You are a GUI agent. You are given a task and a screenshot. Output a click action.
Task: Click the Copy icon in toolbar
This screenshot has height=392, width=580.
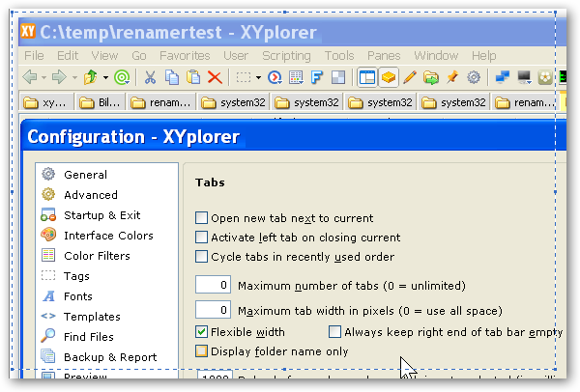click(172, 77)
